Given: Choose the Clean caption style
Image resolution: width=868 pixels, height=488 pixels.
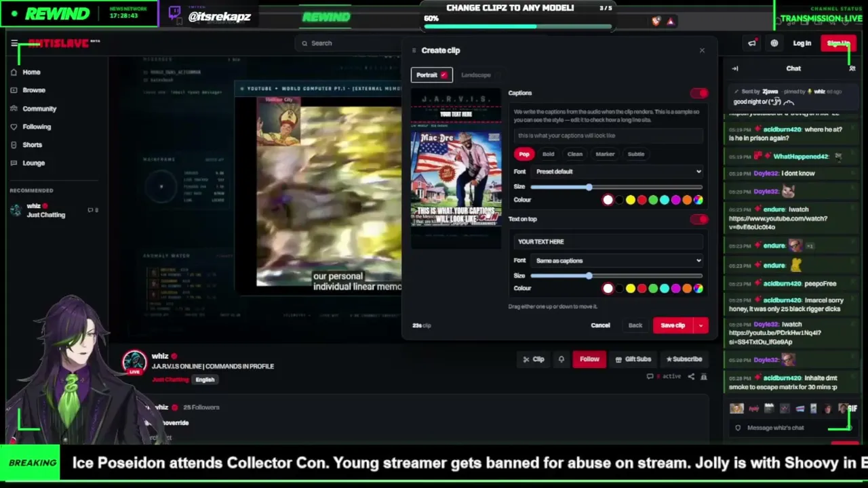Looking at the screenshot, I should (574, 154).
